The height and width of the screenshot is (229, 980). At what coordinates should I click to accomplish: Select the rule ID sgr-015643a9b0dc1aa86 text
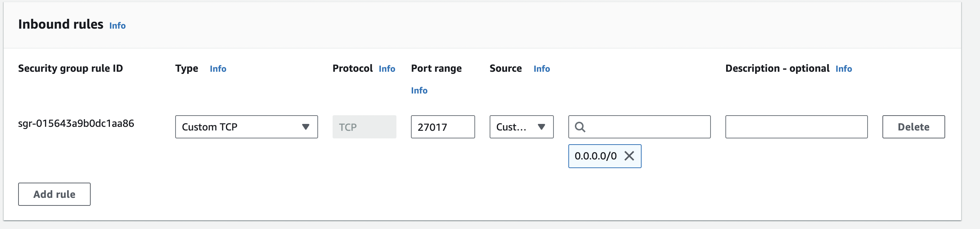point(76,124)
